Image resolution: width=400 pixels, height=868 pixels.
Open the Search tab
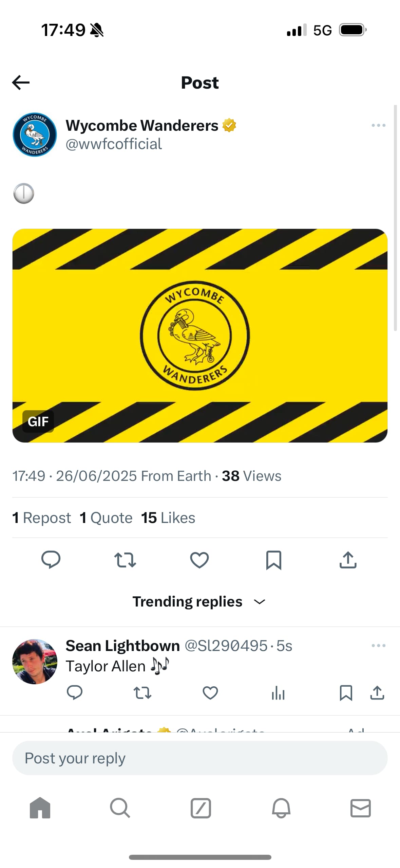click(x=120, y=808)
